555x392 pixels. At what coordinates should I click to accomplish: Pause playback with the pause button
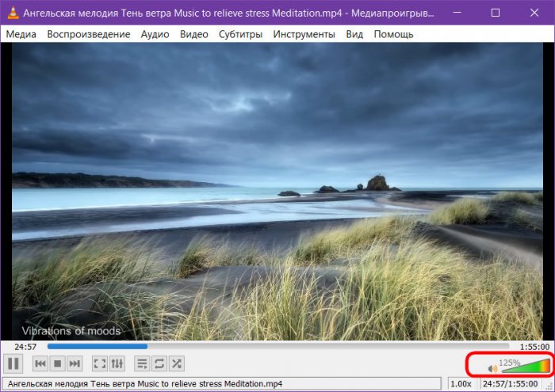[13, 363]
